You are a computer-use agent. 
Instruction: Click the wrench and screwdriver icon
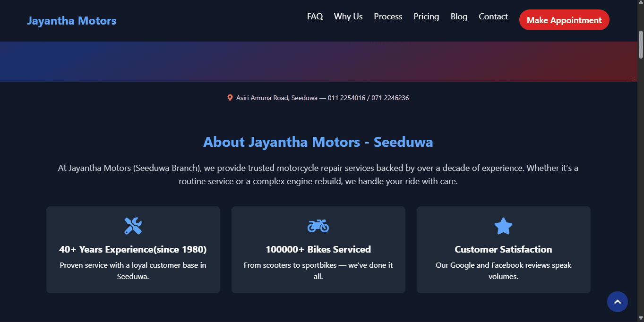(133, 226)
